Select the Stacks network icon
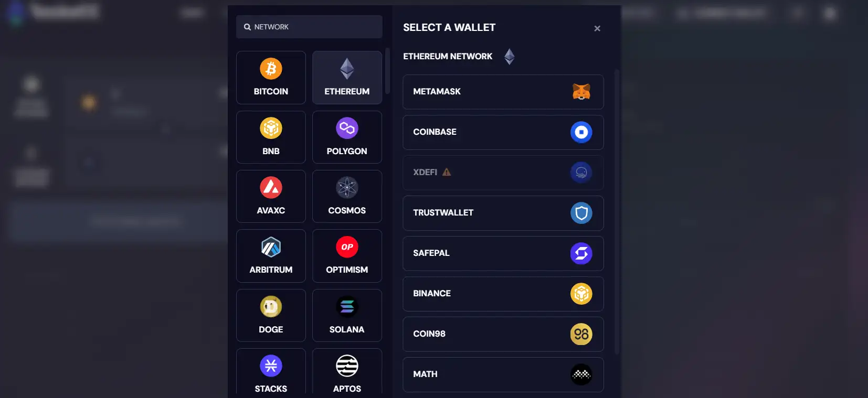The height and width of the screenshot is (398, 868). (x=271, y=366)
